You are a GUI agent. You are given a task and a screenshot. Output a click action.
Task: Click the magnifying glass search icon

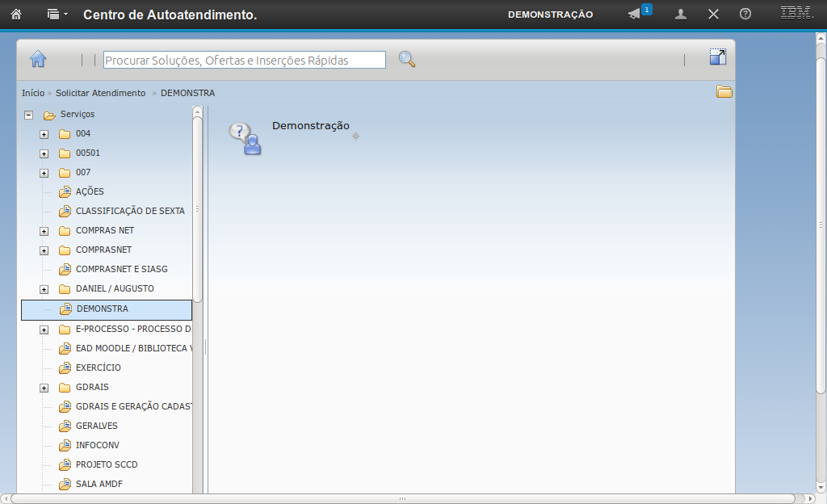pyautogui.click(x=407, y=59)
